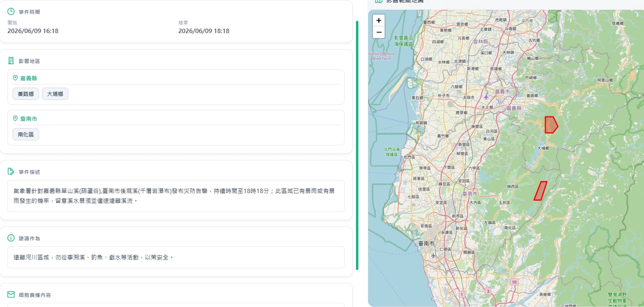Click the 細胞廣播內容 section heading
Screen dimensions: 644x307
[x=35, y=295]
